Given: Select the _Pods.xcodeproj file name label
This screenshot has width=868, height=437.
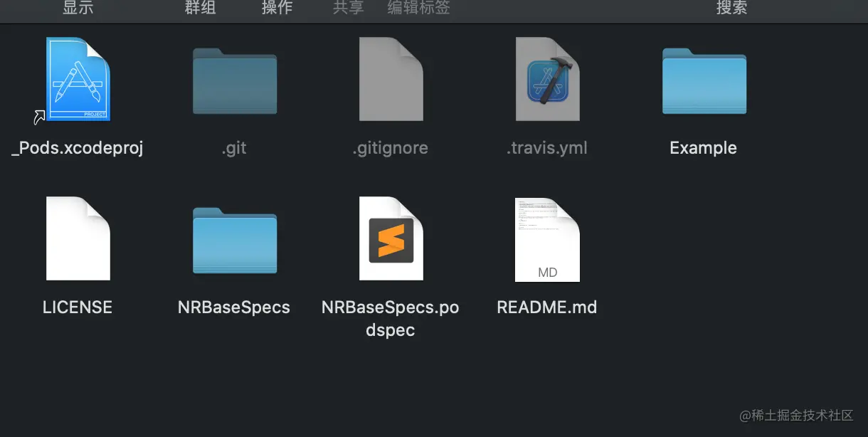Looking at the screenshot, I should click(77, 148).
